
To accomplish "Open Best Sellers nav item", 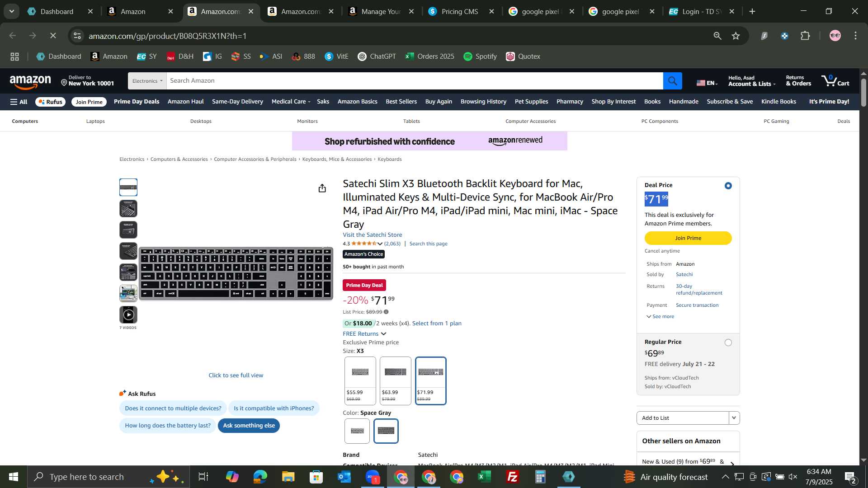I will 401,102.
